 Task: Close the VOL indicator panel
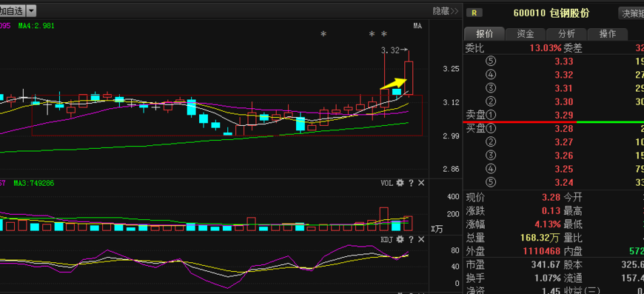pyautogui.click(x=421, y=183)
